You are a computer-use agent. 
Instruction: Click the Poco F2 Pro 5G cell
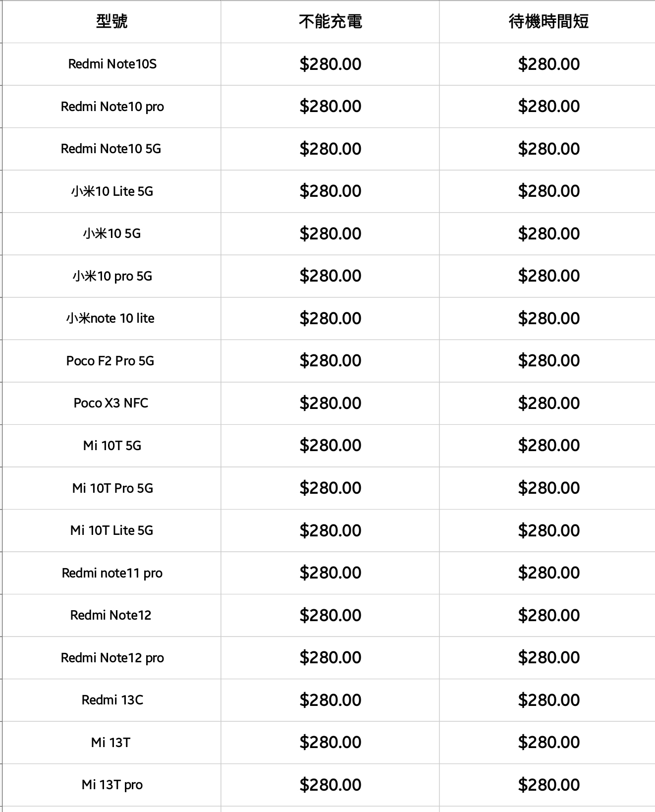pos(110,361)
